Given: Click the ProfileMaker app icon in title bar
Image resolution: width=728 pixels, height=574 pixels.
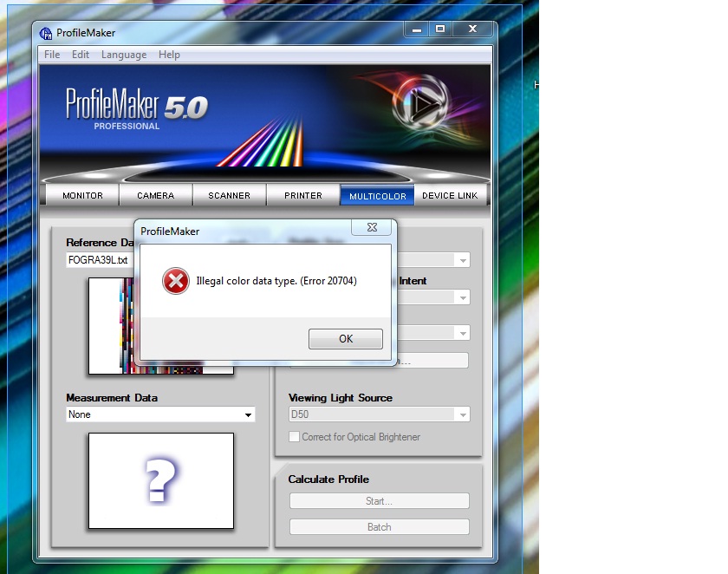Looking at the screenshot, I should click(45, 34).
